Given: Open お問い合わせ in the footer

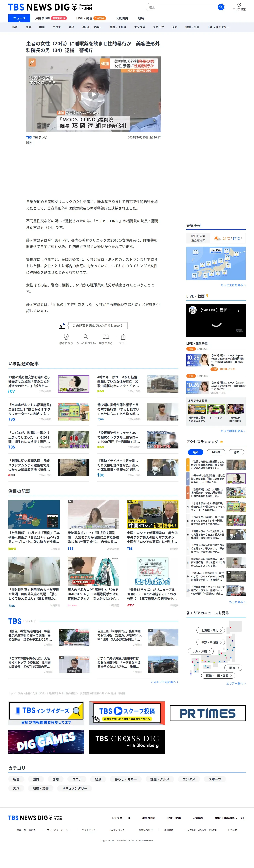Looking at the screenshot, I should click(x=145, y=830).
